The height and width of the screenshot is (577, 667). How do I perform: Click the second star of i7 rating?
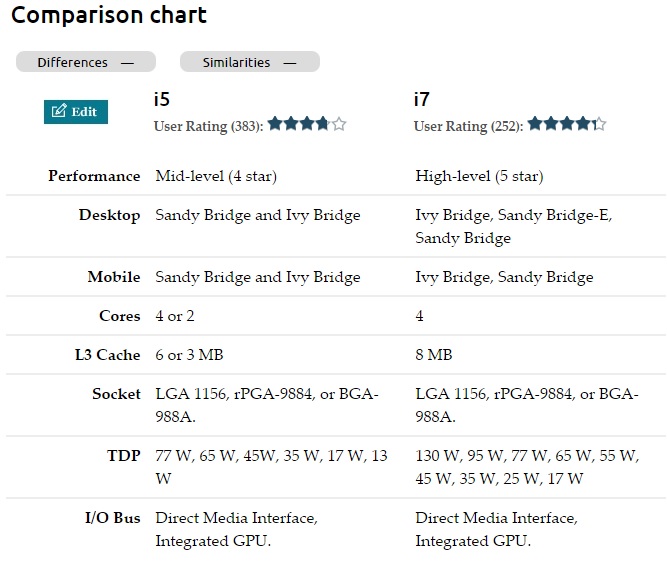click(x=551, y=124)
